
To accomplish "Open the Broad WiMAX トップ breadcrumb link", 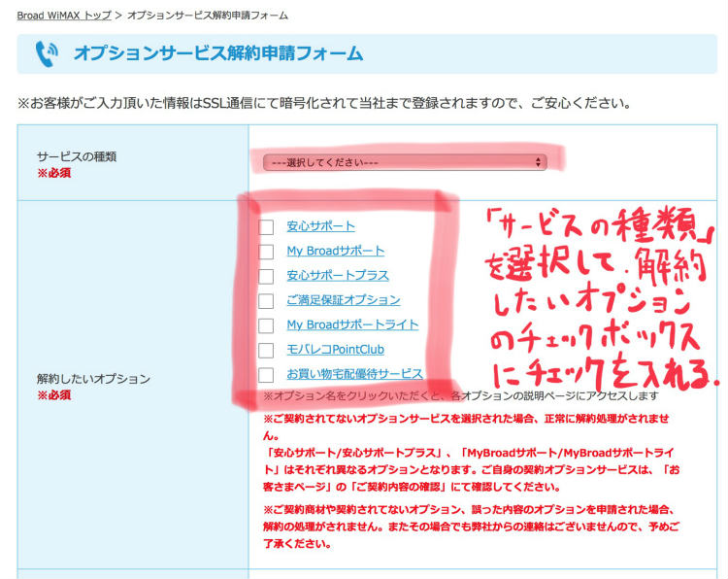I will click(64, 16).
